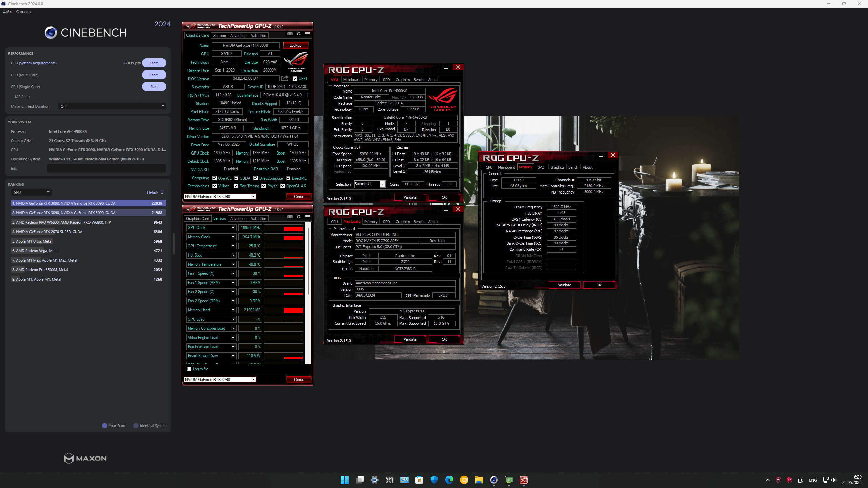Start the CPU Multi Core test
The image size is (868, 488).
154,75
